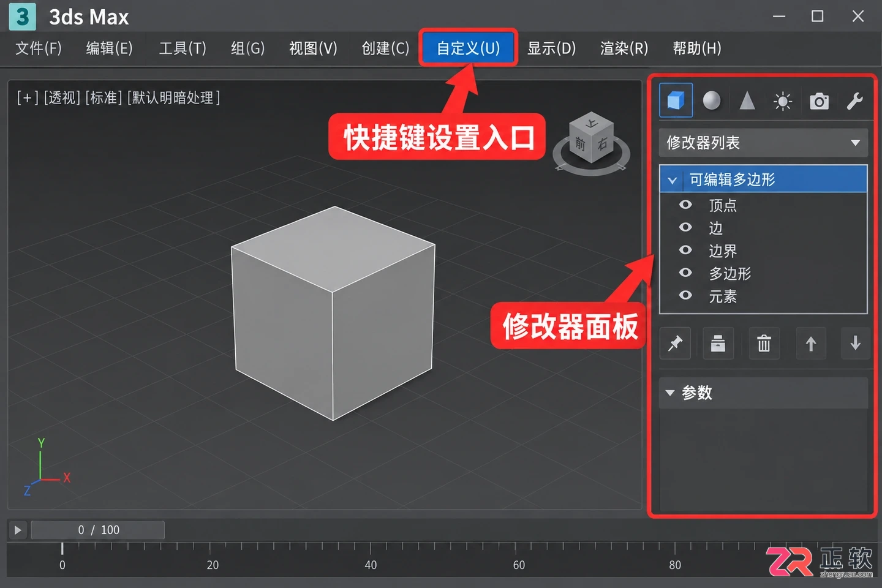The image size is (882, 588).
Task: Click the gray cube in viewport
Action: coord(333,314)
